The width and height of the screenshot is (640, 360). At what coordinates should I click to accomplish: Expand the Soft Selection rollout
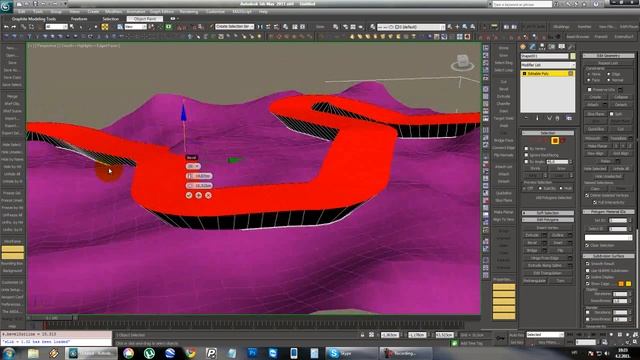point(548,213)
